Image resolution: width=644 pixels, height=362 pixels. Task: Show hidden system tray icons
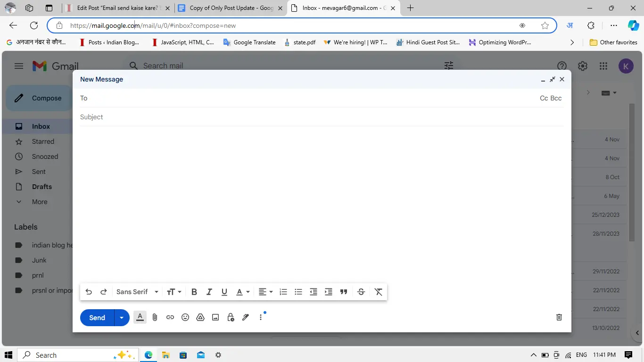click(533, 355)
